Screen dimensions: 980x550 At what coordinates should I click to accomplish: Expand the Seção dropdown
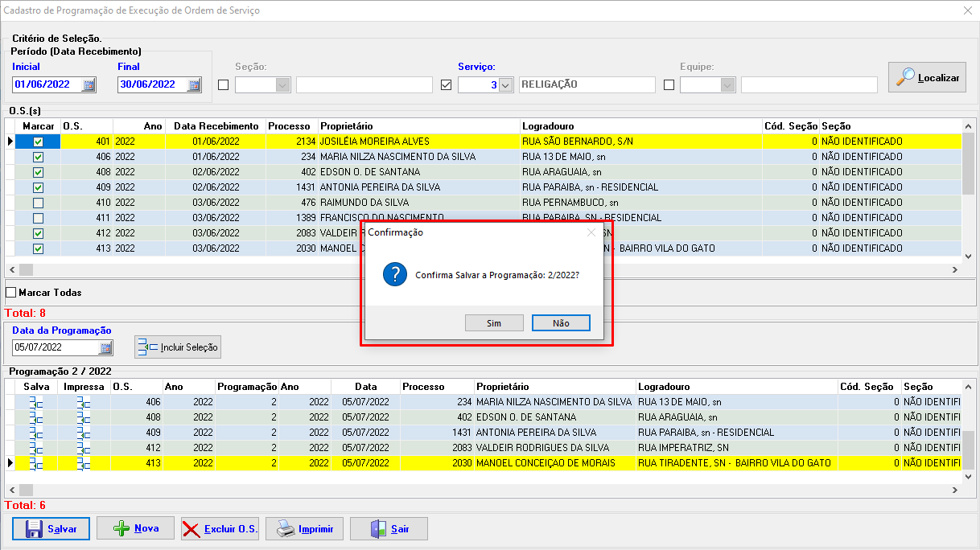(x=282, y=85)
